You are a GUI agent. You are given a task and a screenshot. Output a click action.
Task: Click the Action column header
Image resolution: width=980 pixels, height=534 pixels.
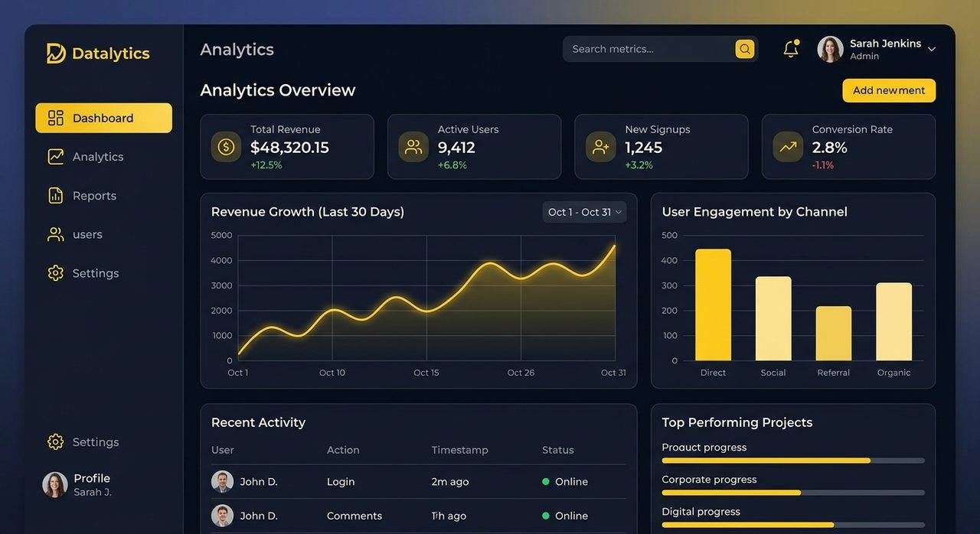(x=343, y=450)
